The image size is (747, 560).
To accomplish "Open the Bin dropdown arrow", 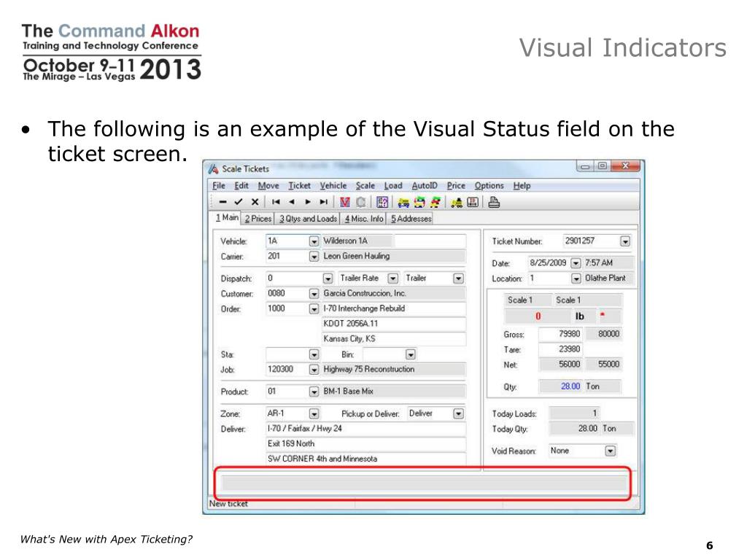I will tap(411, 355).
